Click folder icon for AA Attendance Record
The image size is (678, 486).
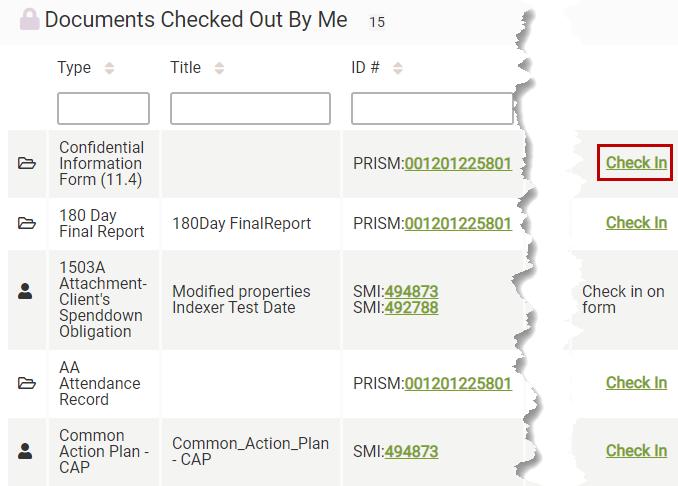27,383
